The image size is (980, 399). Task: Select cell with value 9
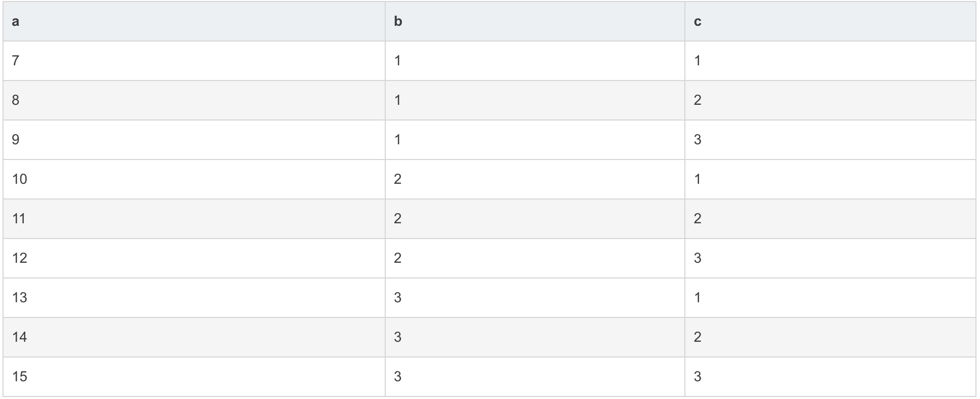[194, 140]
